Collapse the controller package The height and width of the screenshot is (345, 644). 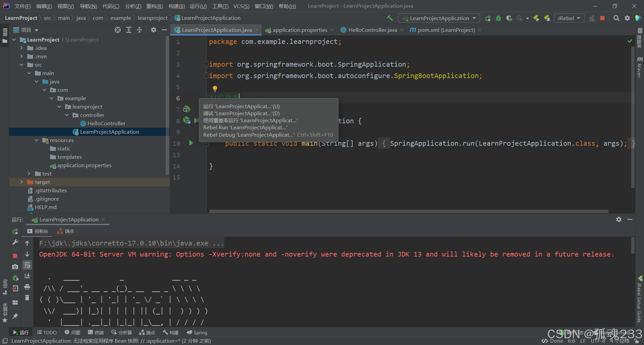click(67, 115)
